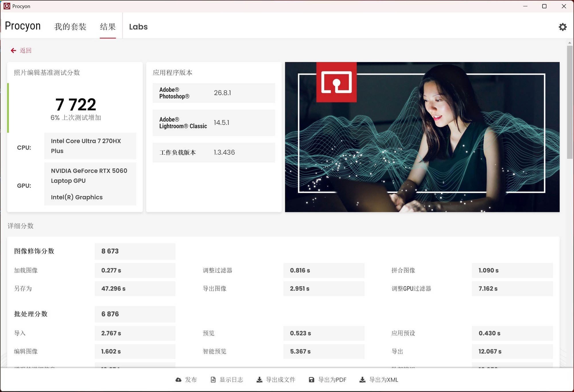Click 调整GPU过滤器 value 7.162 s
The image size is (574, 392).
(x=512, y=288)
